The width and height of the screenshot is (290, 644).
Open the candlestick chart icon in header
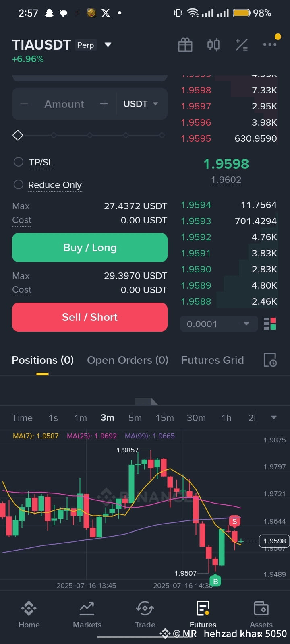pyautogui.click(x=213, y=44)
